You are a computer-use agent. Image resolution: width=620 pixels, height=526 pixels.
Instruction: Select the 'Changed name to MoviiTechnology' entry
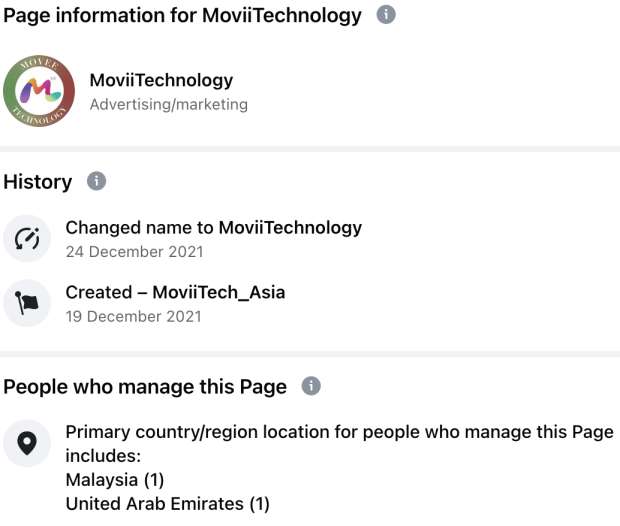pos(214,228)
